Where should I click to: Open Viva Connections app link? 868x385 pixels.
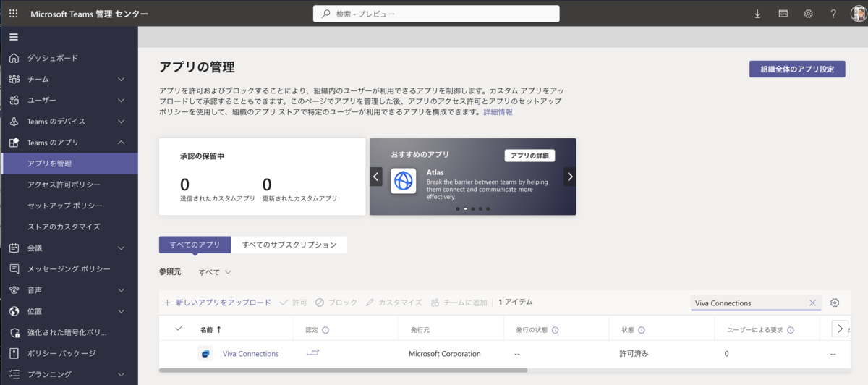[x=250, y=354]
